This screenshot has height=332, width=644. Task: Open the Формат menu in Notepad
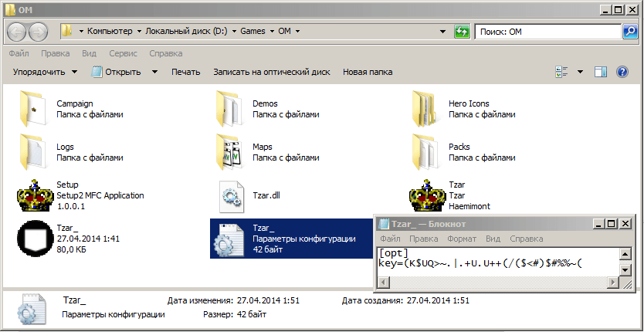click(462, 239)
